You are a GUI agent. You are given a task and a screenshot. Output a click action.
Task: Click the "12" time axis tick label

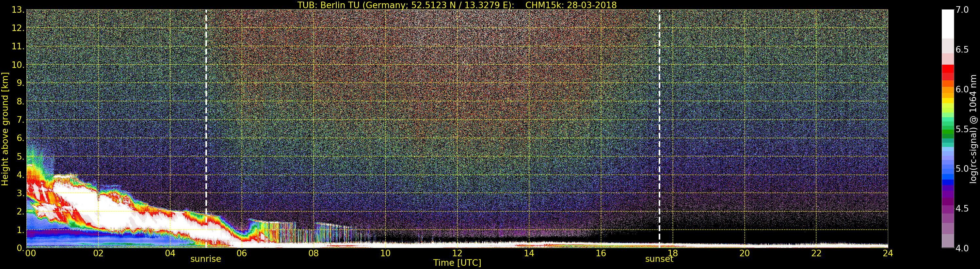point(457,253)
